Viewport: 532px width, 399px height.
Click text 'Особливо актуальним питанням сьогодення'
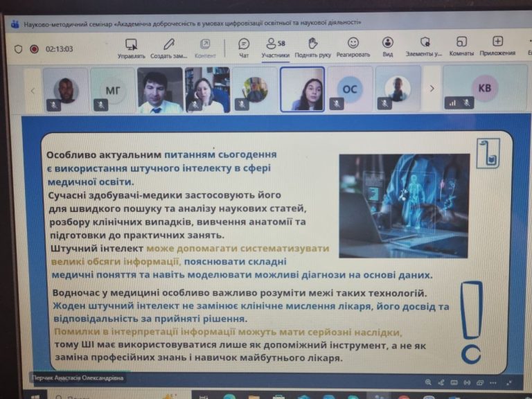[161, 154]
